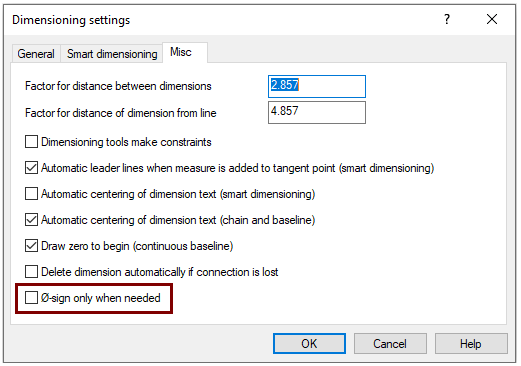Screen dimensions: 521x366
Task: Click the question mark help icon in title bar
Action: pos(447,19)
